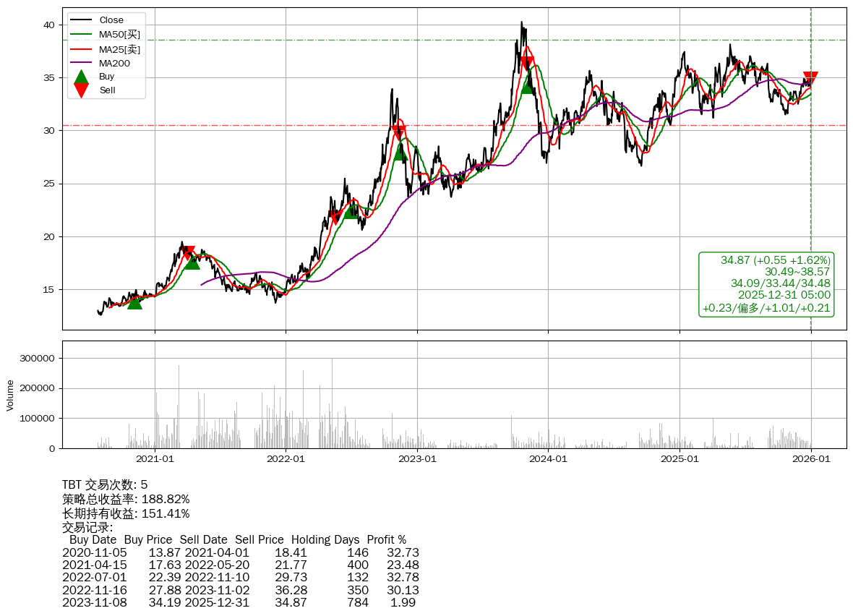Click the Sell marker from November 2022 near 30
Image resolution: width=853 pixels, height=616 pixels.
click(398, 132)
